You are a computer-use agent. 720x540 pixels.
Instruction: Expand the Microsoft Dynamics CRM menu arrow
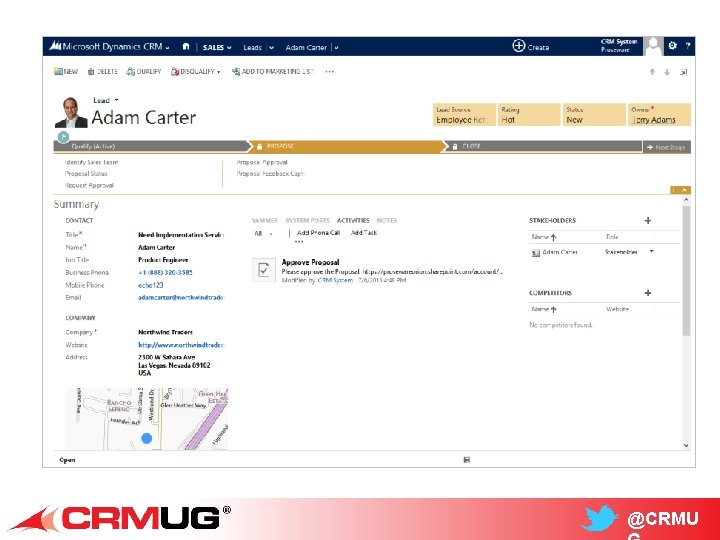168,48
